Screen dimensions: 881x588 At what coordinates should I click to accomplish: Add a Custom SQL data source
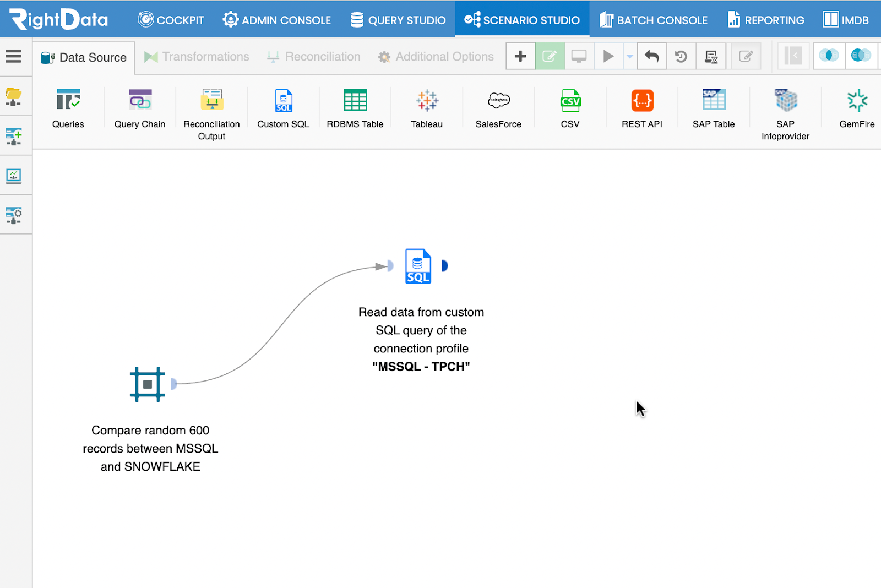[283, 108]
